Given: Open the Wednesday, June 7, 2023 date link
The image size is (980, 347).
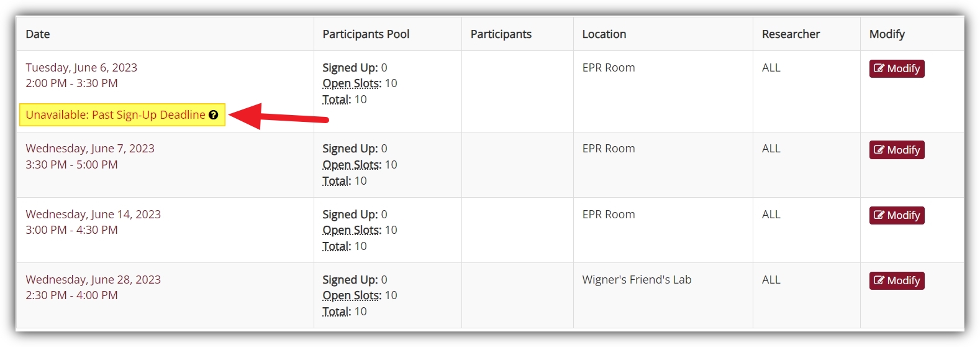Looking at the screenshot, I should pyautogui.click(x=90, y=148).
